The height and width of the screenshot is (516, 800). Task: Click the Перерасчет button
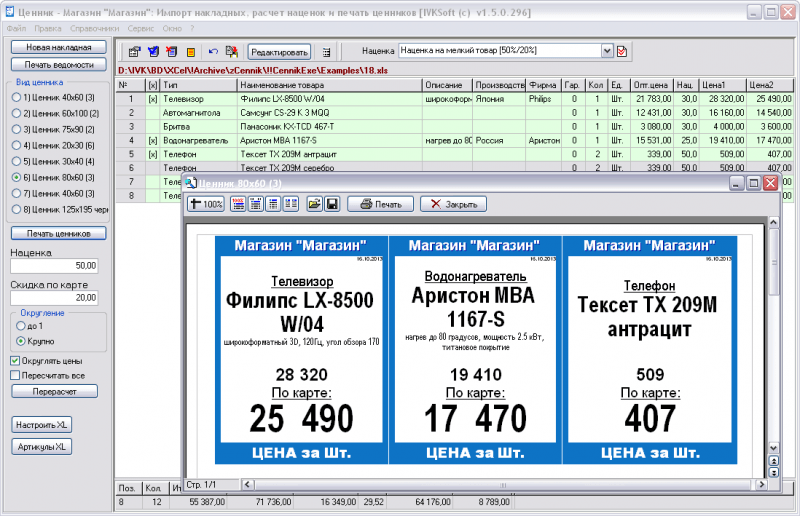[x=52, y=391]
